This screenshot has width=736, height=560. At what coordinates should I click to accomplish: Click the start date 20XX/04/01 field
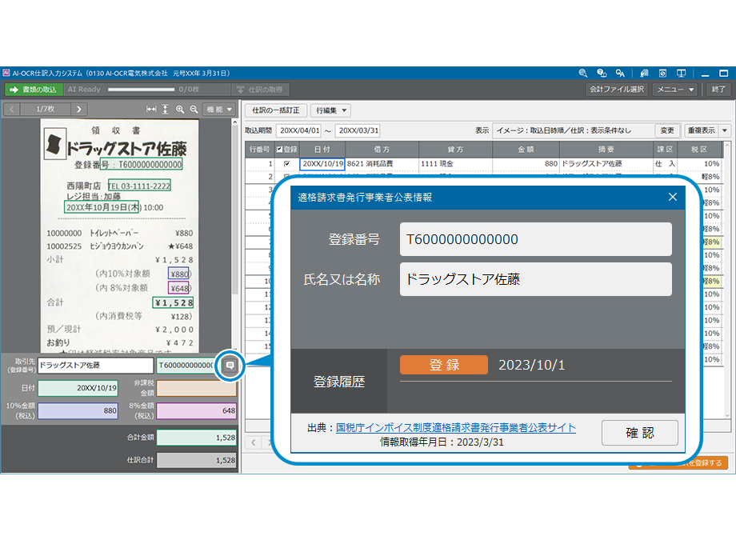(x=299, y=130)
